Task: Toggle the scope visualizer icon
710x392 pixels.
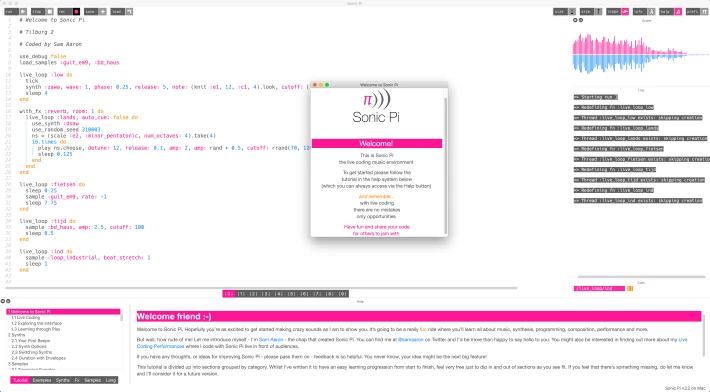Action: coord(625,12)
